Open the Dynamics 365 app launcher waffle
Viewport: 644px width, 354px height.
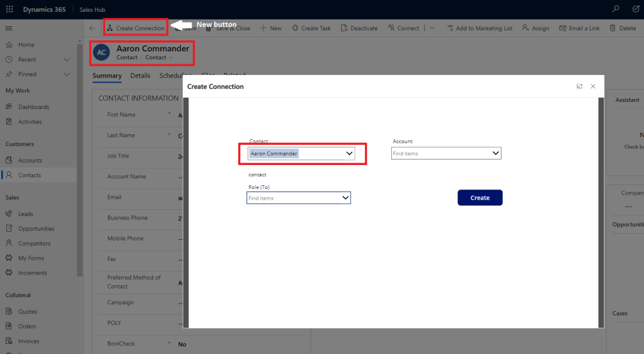click(9, 9)
